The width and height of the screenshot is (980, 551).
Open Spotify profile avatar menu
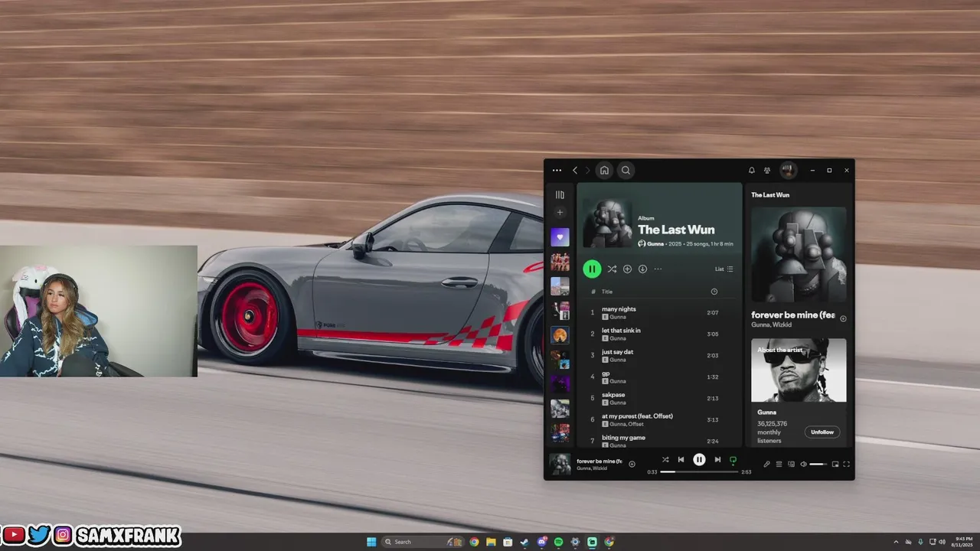click(x=788, y=171)
